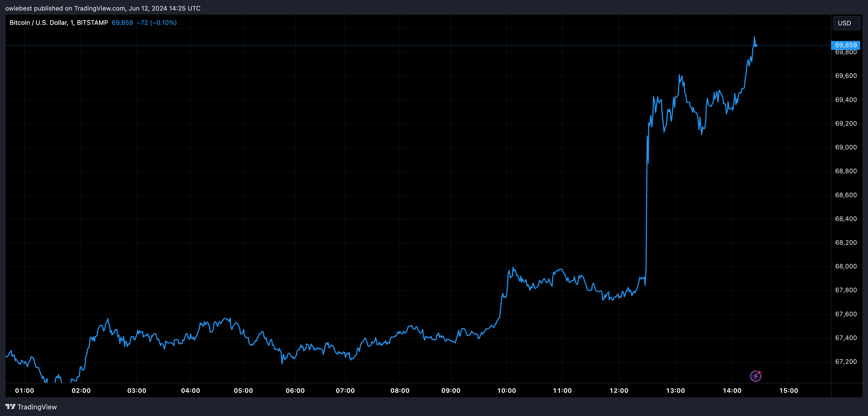Click the last price dot on the line
The width and height of the screenshot is (868, 416).
coord(756,45)
